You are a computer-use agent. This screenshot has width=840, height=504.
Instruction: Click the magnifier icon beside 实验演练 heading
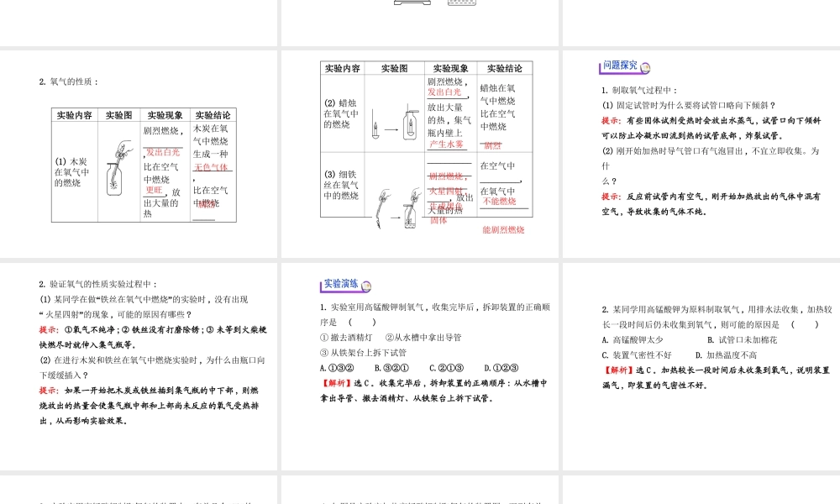[366, 286]
